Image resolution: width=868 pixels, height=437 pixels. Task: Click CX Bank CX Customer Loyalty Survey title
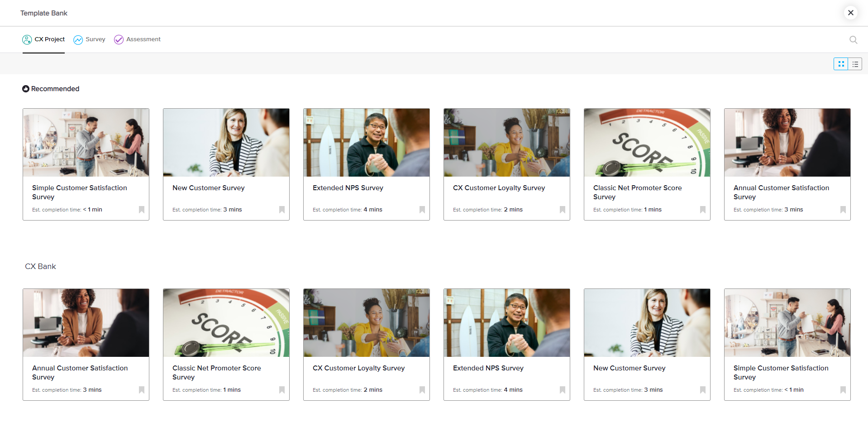click(358, 368)
